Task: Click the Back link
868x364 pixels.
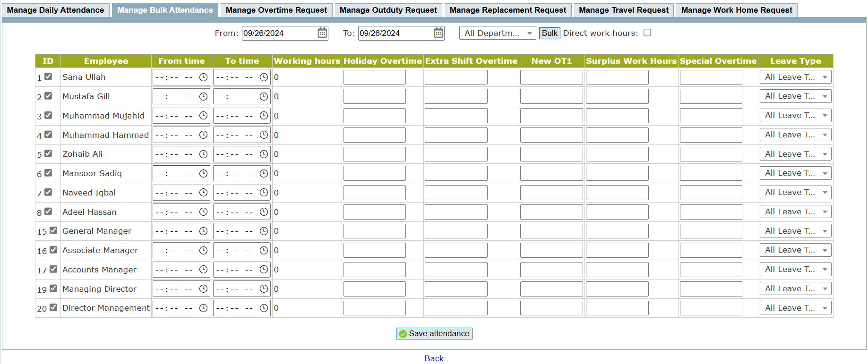Action: click(434, 358)
